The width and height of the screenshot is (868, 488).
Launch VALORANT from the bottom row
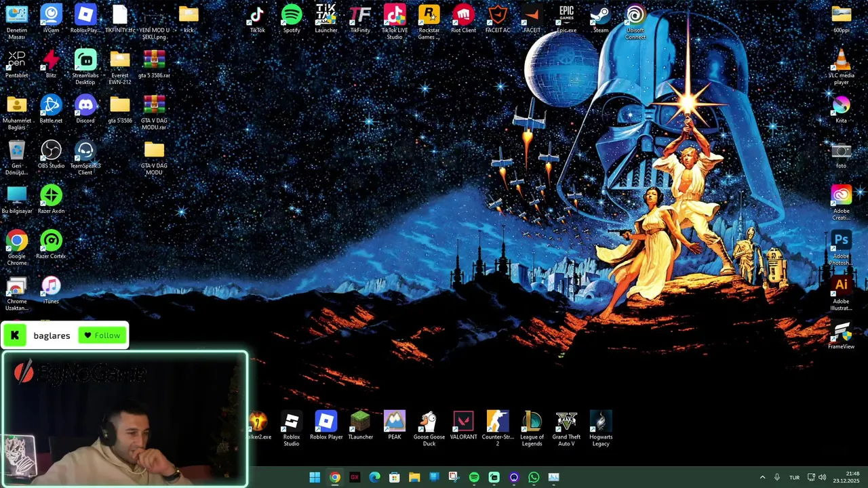(x=463, y=425)
